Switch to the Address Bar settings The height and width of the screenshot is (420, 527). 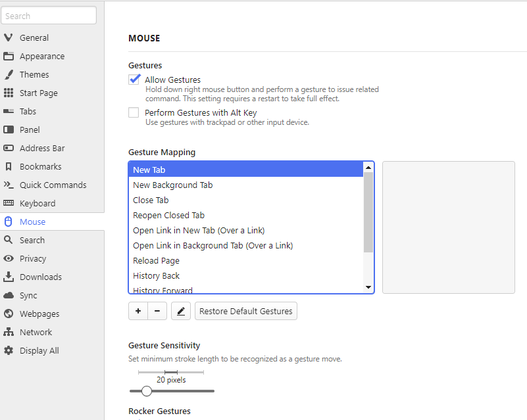[x=42, y=148]
